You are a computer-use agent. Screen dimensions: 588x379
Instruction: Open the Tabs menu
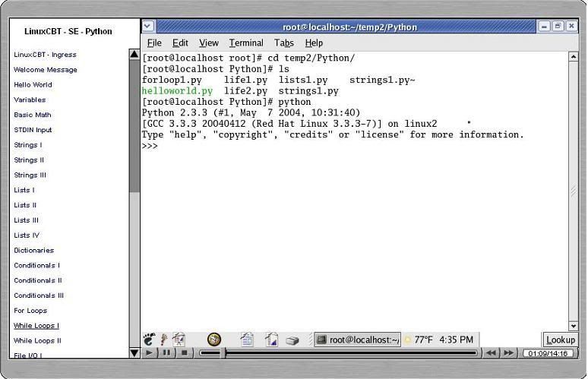[284, 43]
